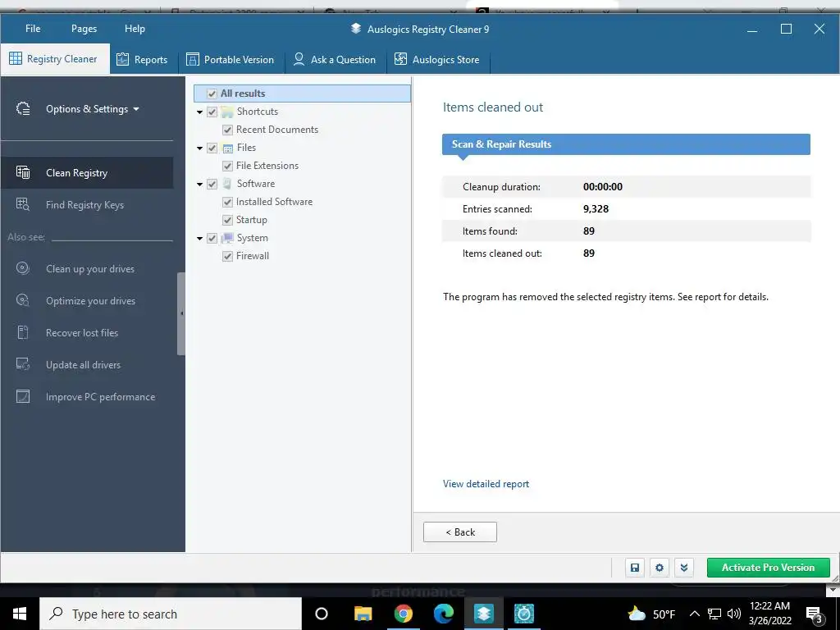
Task: Uncheck the All results checkbox
Action: point(212,94)
